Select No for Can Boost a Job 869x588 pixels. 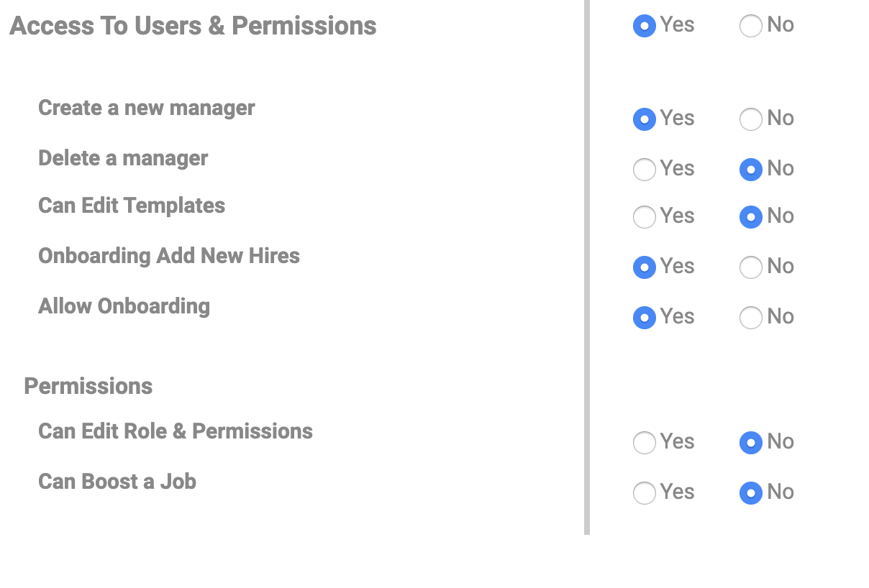[751, 493]
